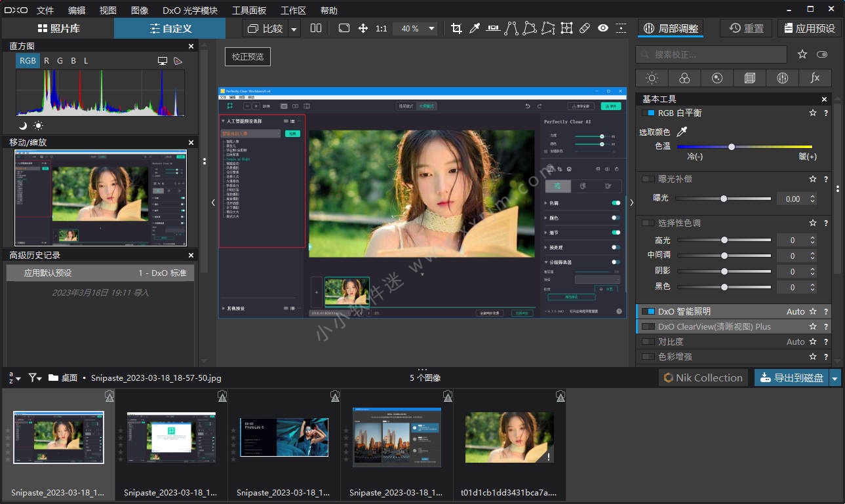This screenshot has height=504, width=845.
Task: Select the PhotoLab 6 splash thumbnail
Action: pyautogui.click(x=285, y=437)
